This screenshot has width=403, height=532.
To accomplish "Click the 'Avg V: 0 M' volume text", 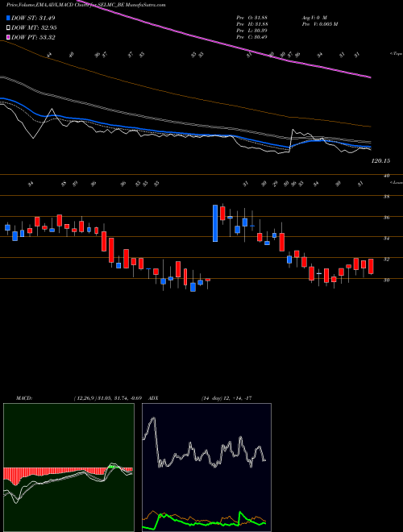I will pyautogui.click(x=314, y=17).
